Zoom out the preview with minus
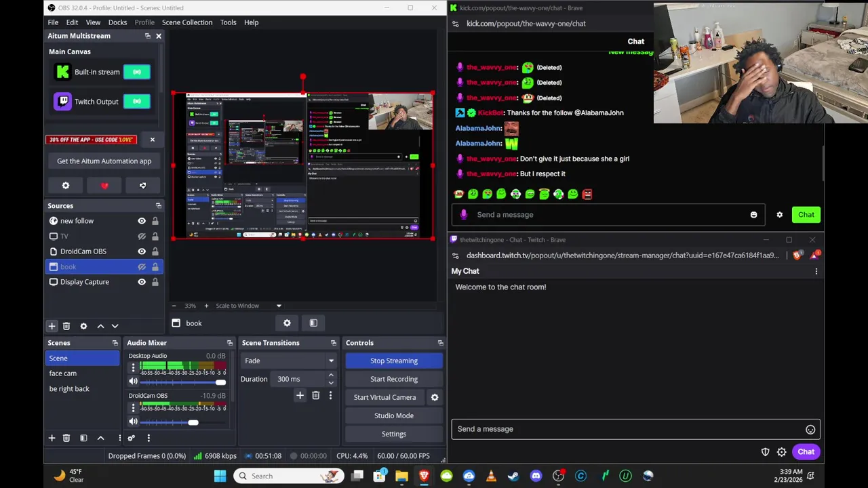Screen dimensions: 868x488 (174, 306)
